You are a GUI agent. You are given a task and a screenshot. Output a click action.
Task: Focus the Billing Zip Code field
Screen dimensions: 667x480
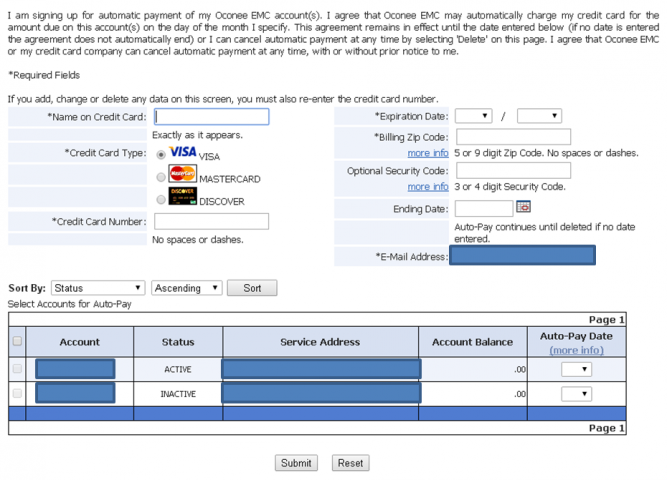click(x=513, y=137)
